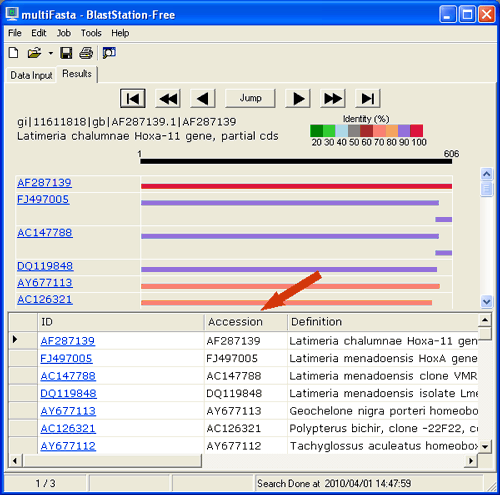Select row with accession cell FJ497005
Screen dimensions: 500x495
tap(246, 358)
